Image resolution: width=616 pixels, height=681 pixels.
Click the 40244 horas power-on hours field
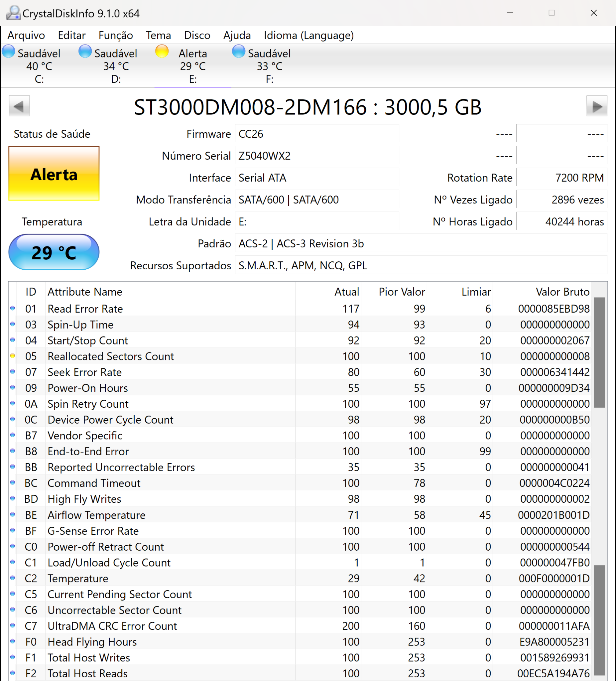[561, 221]
